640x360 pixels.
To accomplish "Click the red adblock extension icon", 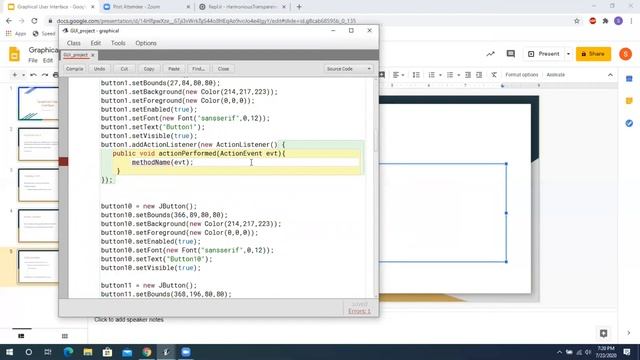I will (x=593, y=21).
